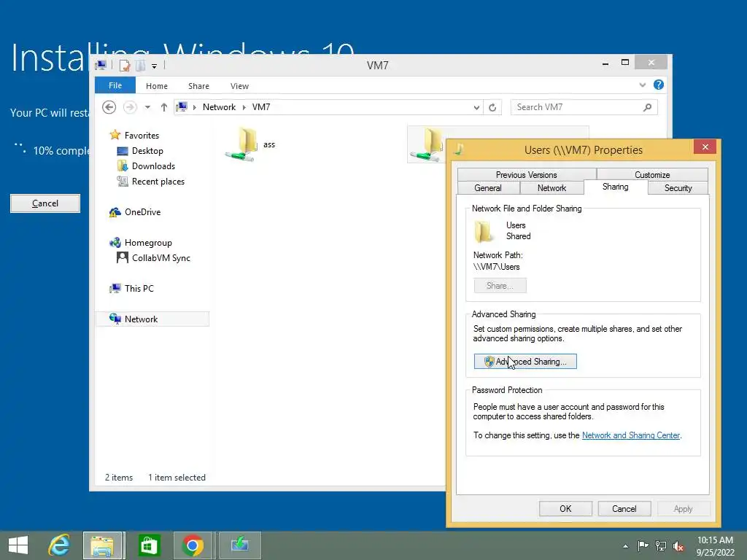Image resolution: width=747 pixels, height=560 pixels.
Task: Open clock and date in taskbar
Action: click(x=715, y=546)
